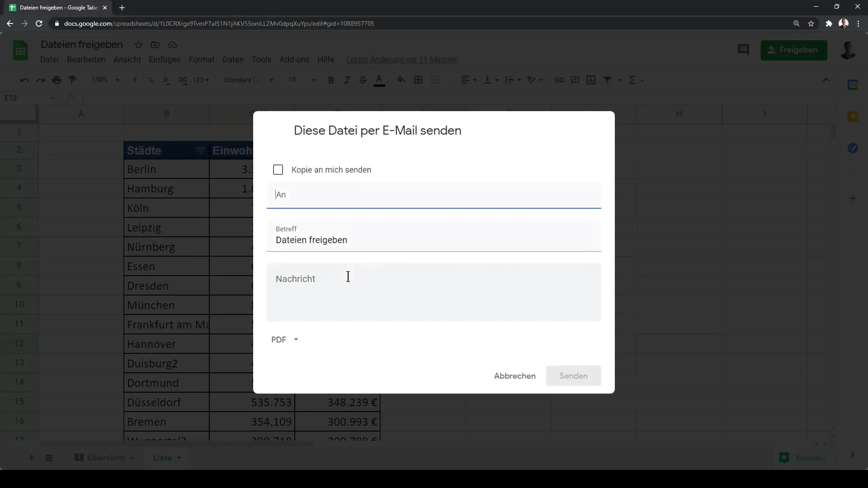868x488 pixels.
Task: Click the print icon
Action: point(57,80)
